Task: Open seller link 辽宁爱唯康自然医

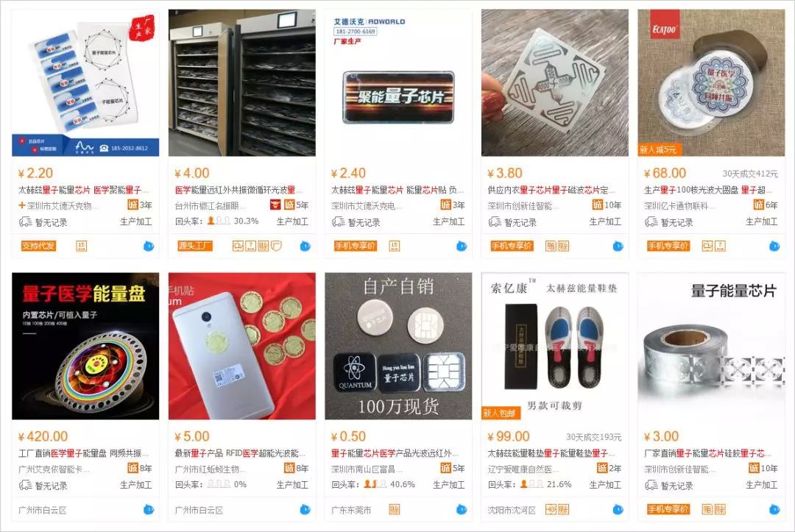Action: tap(523, 469)
